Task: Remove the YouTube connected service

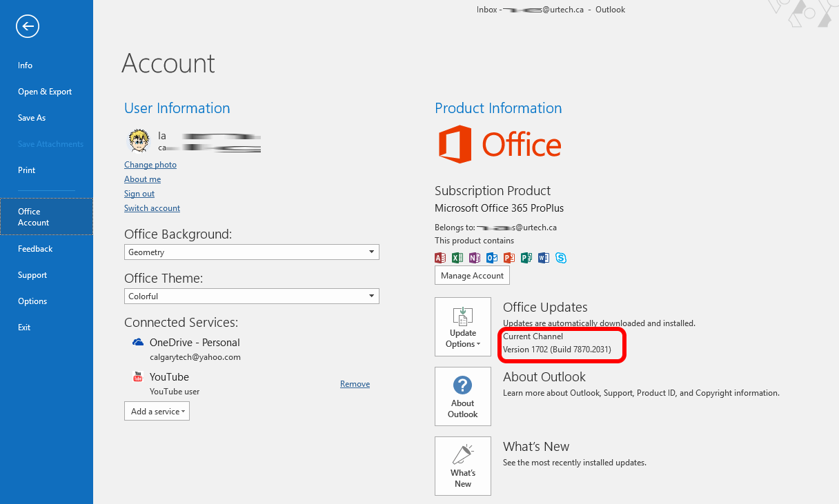Action: point(355,384)
